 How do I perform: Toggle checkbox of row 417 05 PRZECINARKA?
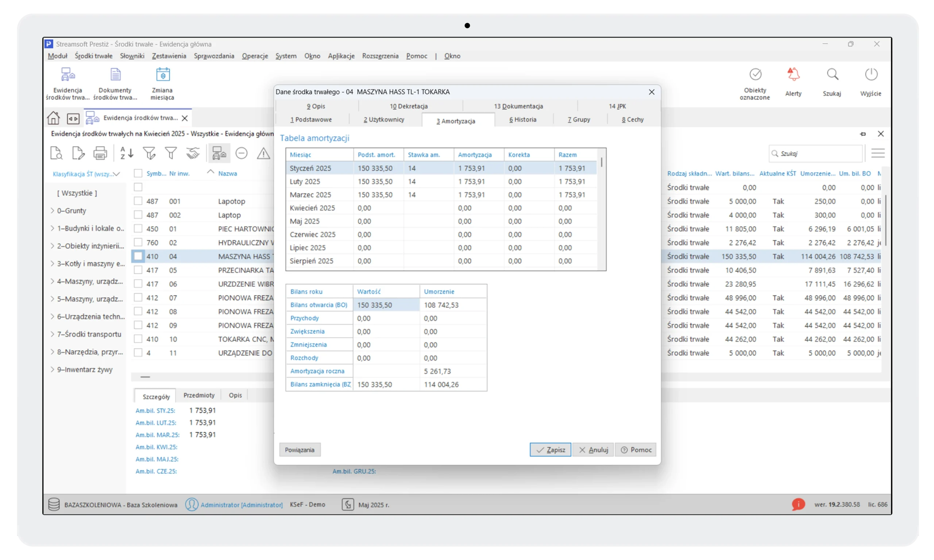point(138,270)
